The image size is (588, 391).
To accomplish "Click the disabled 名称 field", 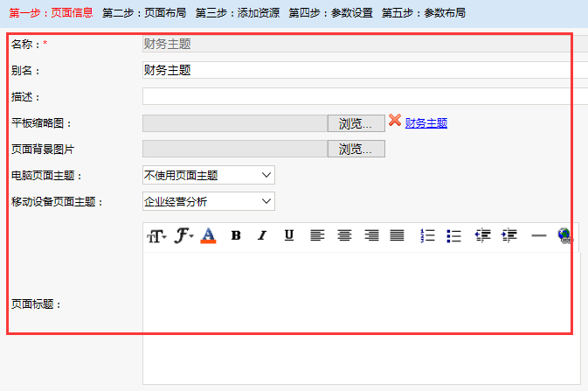I will [x=365, y=44].
